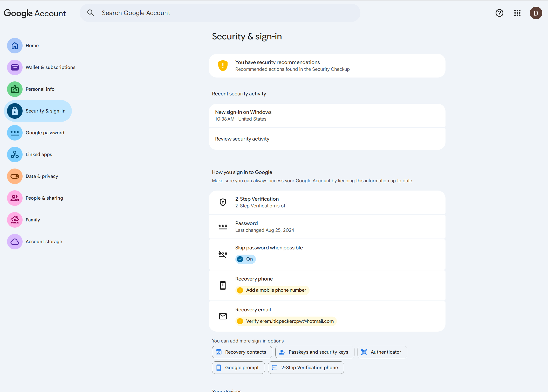Click the Search Google Account field
548x392 pixels.
[x=220, y=13]
